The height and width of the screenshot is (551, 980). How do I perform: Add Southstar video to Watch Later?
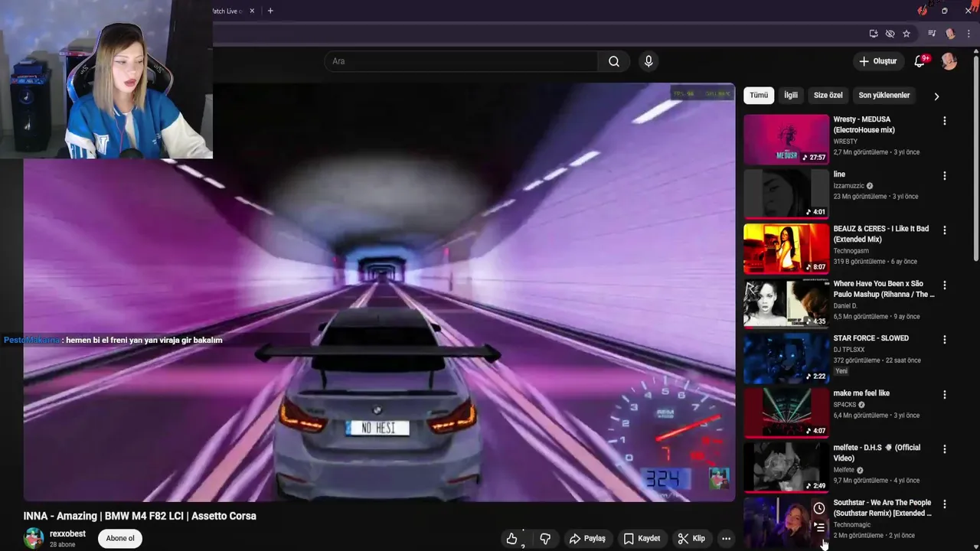tap(819, 509)
